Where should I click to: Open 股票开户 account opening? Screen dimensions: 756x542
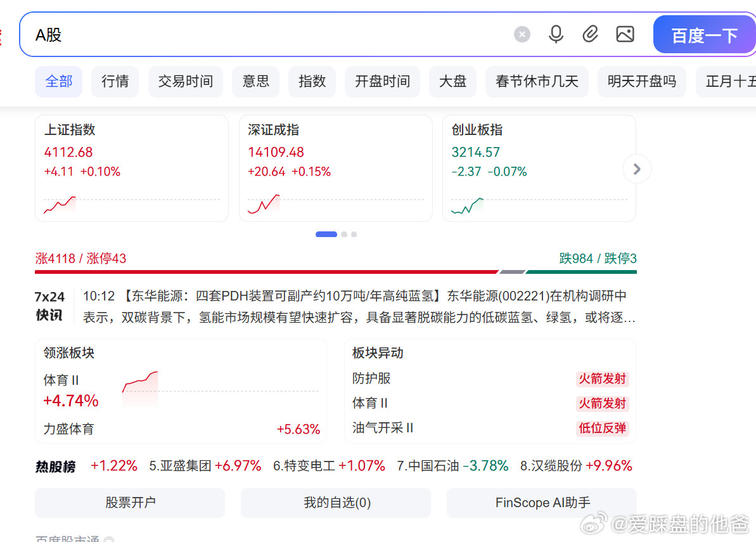[x=129, y=503]
